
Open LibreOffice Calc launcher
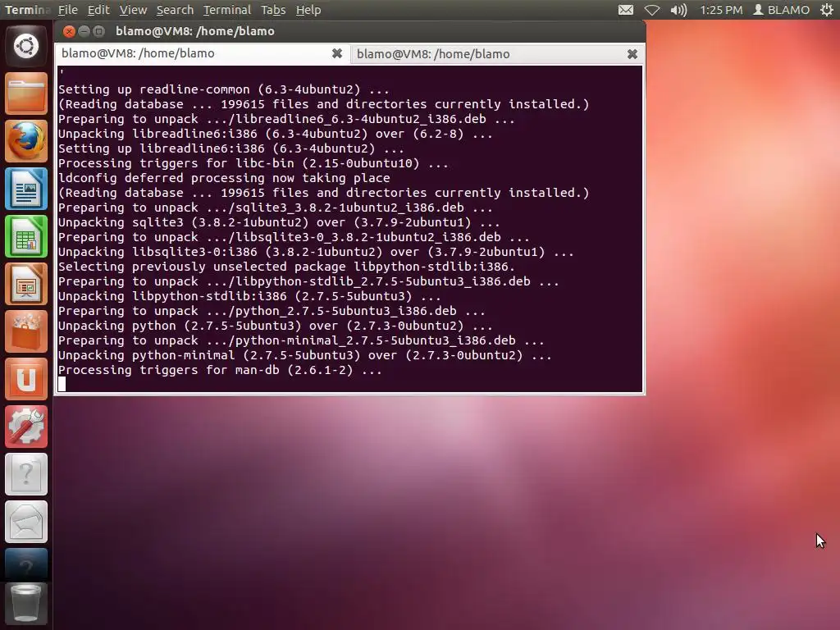coord(26,237)
